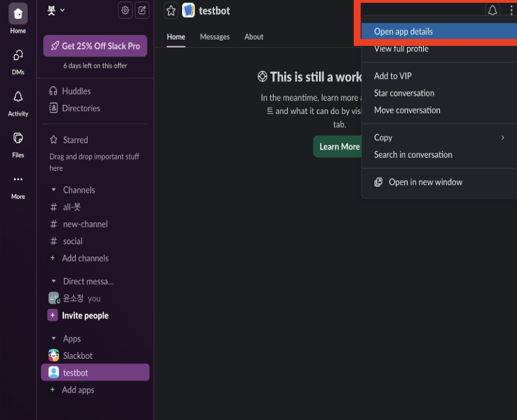Select the Home tab of testbot
This screenshot has width=517, height=420.
[x=176, y=37]
